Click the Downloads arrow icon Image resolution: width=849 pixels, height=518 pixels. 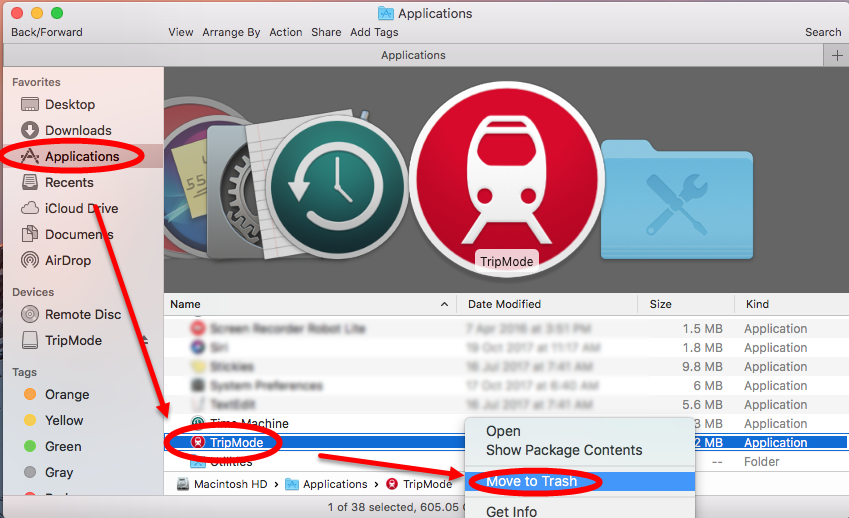30,130
